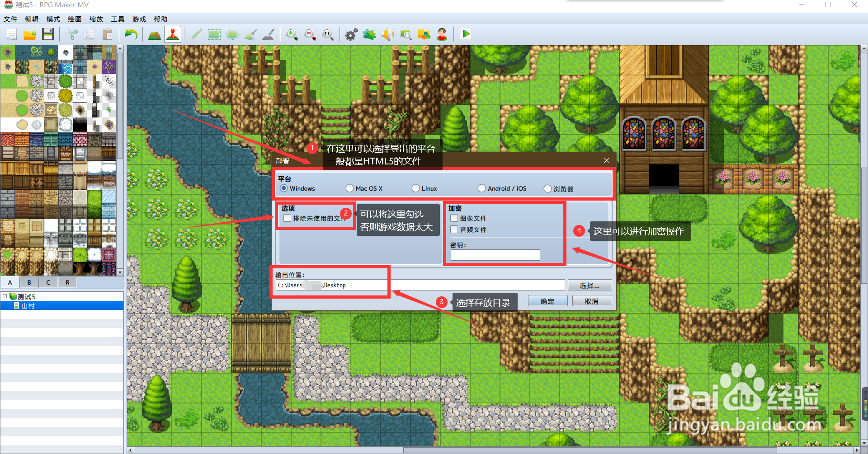Open the 编辑 menu

pos(32,19)
